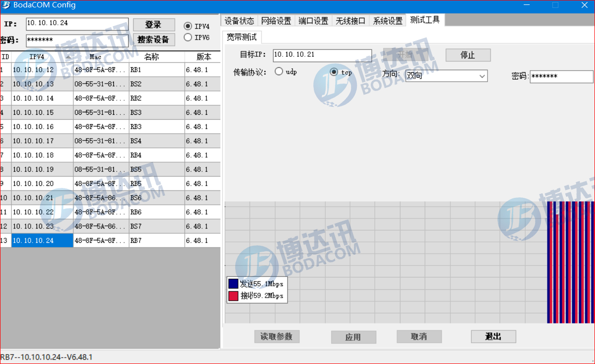Choose tcp transport protocol
This screenshot has width=595, height=364.
point(334,72)
